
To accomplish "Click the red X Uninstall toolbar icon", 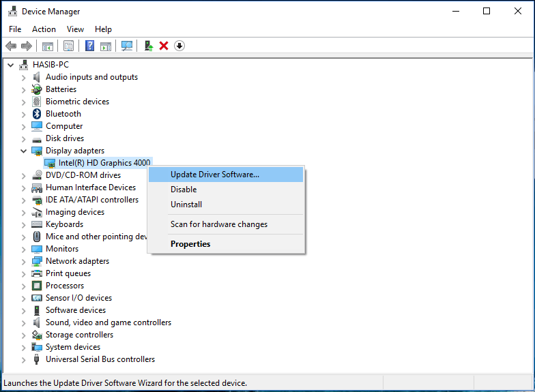I will [x=164, y=46].
